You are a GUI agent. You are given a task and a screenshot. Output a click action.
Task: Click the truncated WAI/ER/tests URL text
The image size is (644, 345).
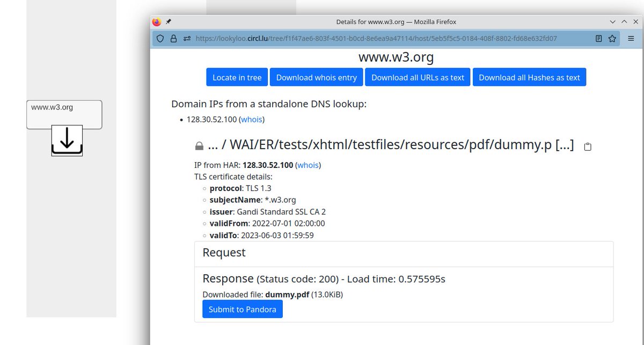[391, 145]
